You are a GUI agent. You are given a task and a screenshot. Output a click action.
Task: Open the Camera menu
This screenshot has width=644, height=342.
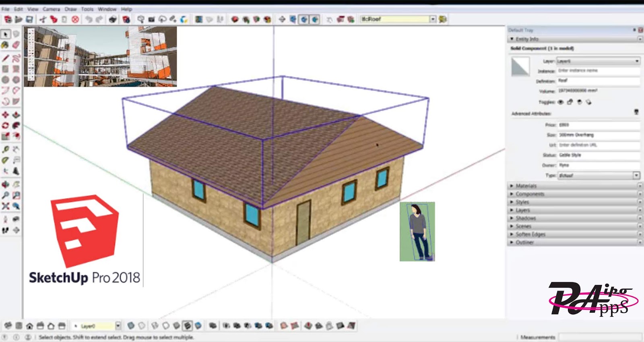coord(51,9)
